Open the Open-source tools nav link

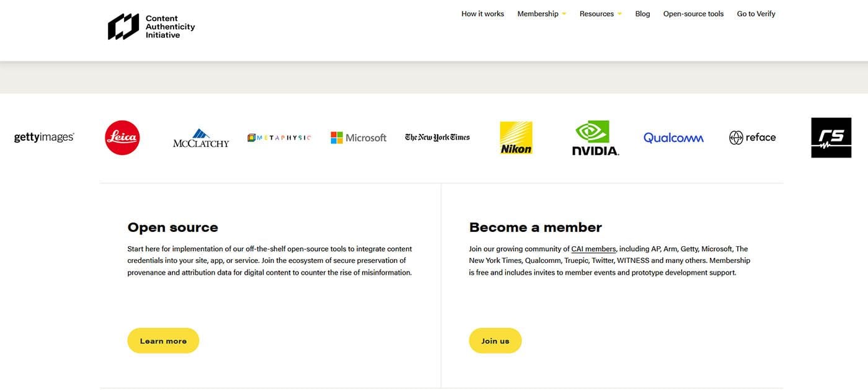click(693, 14)
